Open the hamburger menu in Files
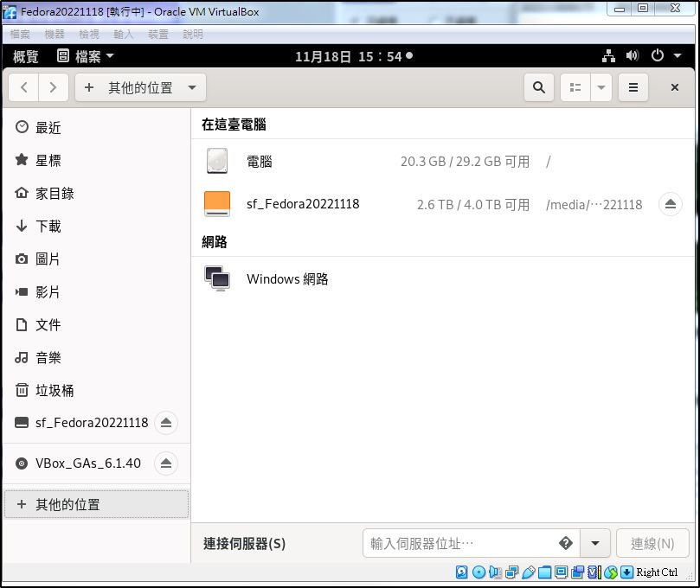Screen dimensions: 700x588 [633, 87]
